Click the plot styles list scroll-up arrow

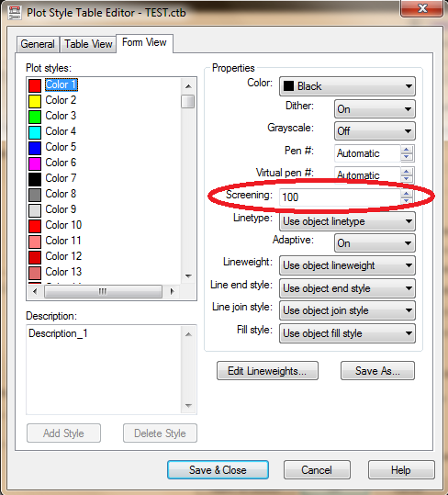(x=189, y=86)
